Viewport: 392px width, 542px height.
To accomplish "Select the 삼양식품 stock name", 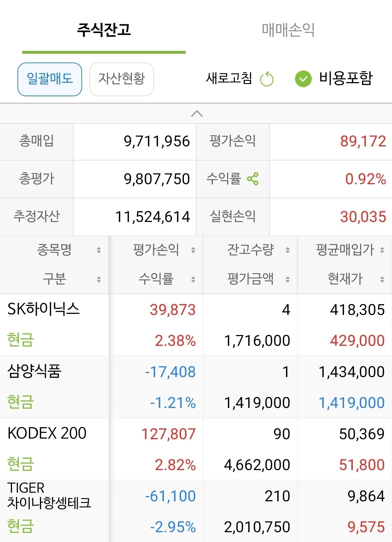I will [x=34, y=371].
